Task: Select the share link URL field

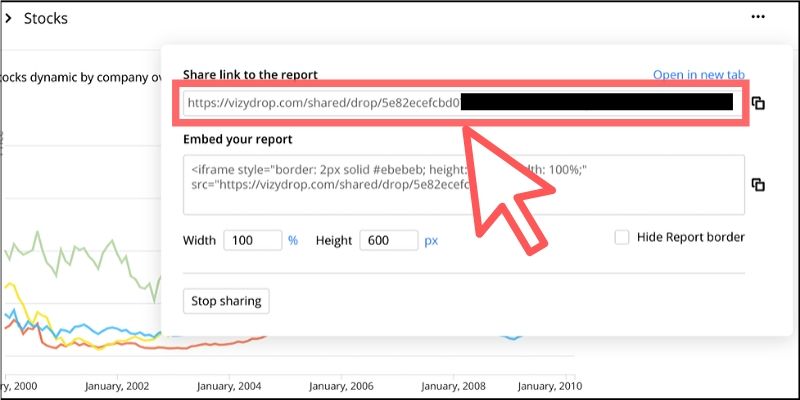Action: [462, 103]
